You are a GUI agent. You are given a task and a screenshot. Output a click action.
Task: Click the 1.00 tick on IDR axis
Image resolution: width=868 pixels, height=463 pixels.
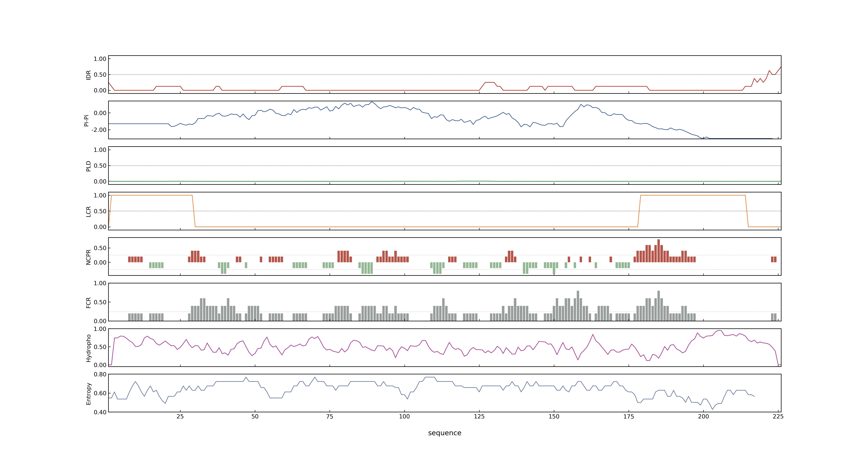100,59
